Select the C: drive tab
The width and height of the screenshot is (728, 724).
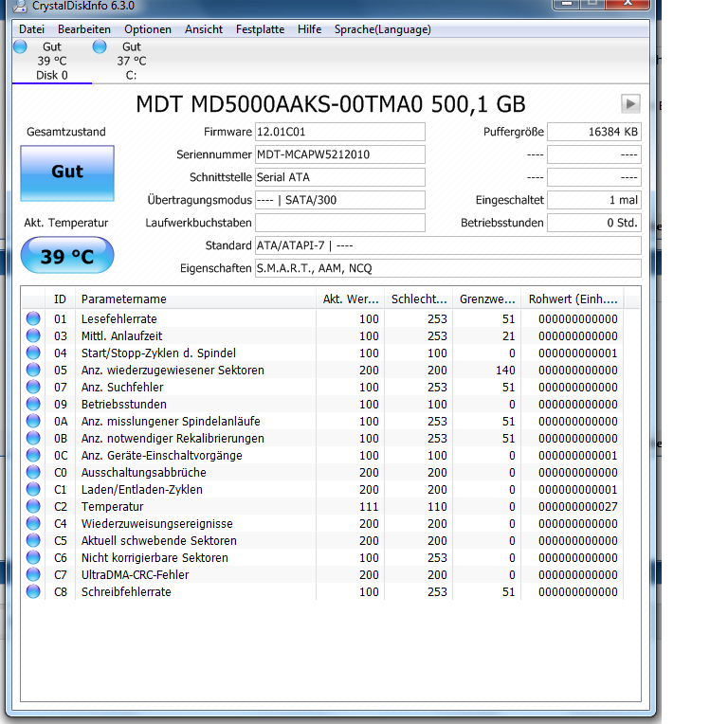point(132,61)
